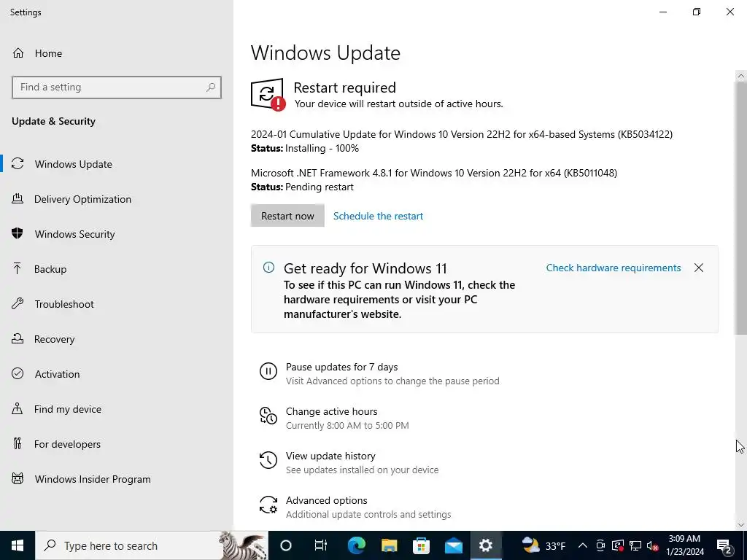Click the Find a setting search box
The height and width of the screenshot is (560, 747).
point(116,87)
